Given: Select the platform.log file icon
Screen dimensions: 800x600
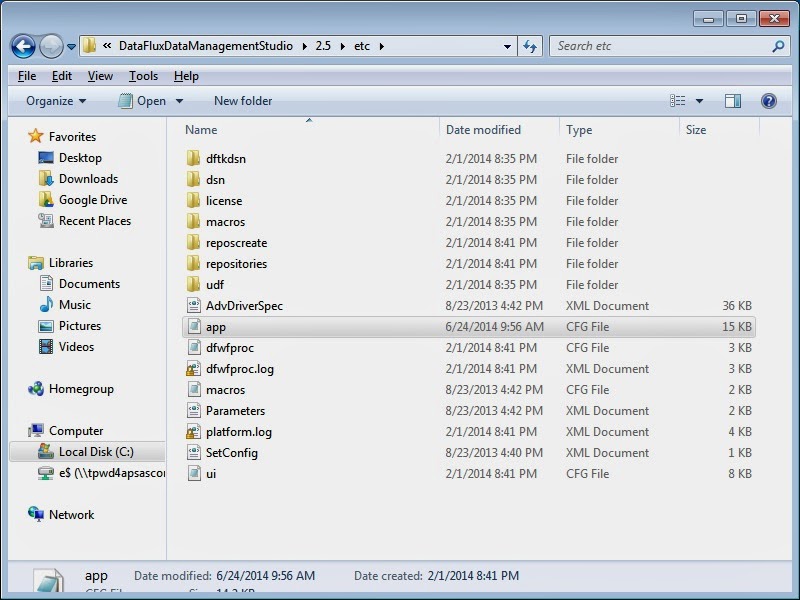Looking at the screenshot, I should tap(193, 432).
